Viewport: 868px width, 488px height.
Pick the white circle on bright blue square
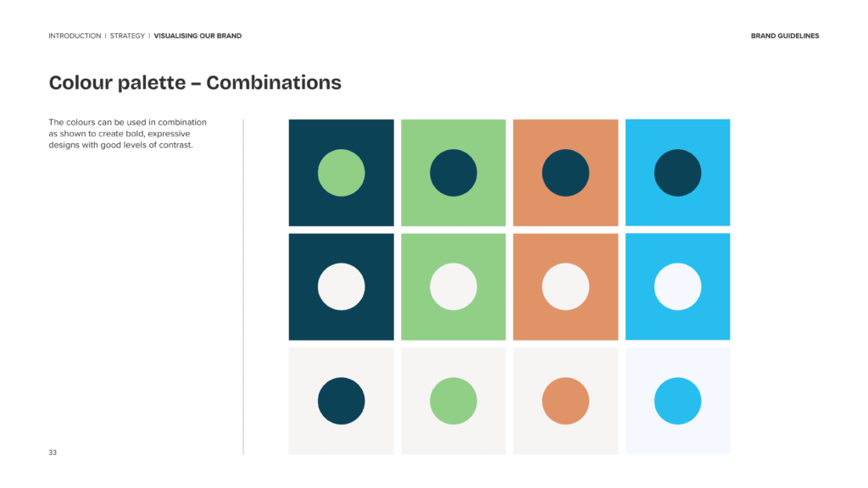point(677,286)
